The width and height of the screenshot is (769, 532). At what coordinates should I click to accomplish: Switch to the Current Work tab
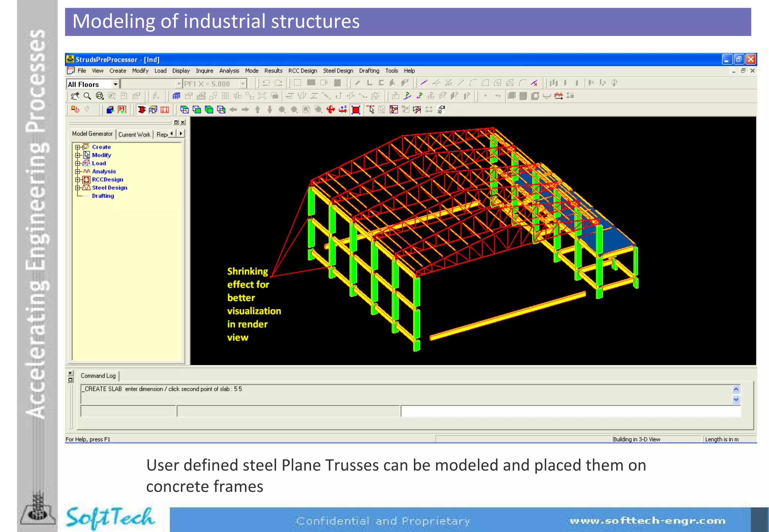coord(134,134)
